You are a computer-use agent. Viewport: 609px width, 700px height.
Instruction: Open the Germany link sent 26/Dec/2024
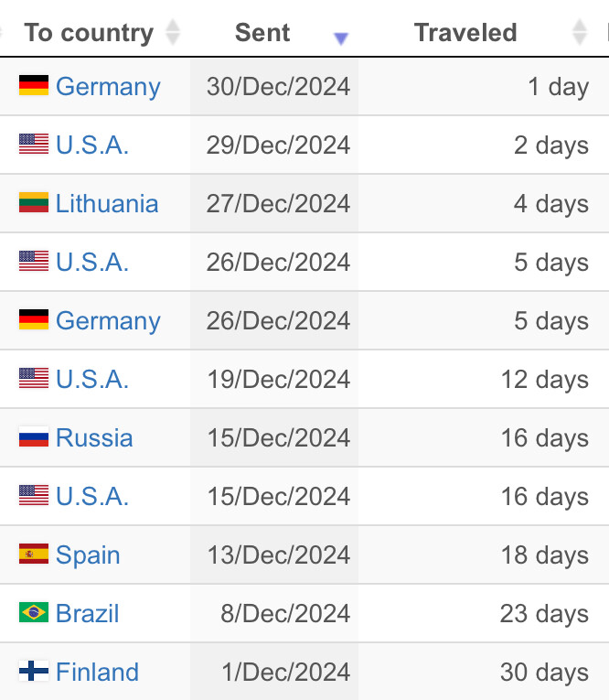pos(108,320)
